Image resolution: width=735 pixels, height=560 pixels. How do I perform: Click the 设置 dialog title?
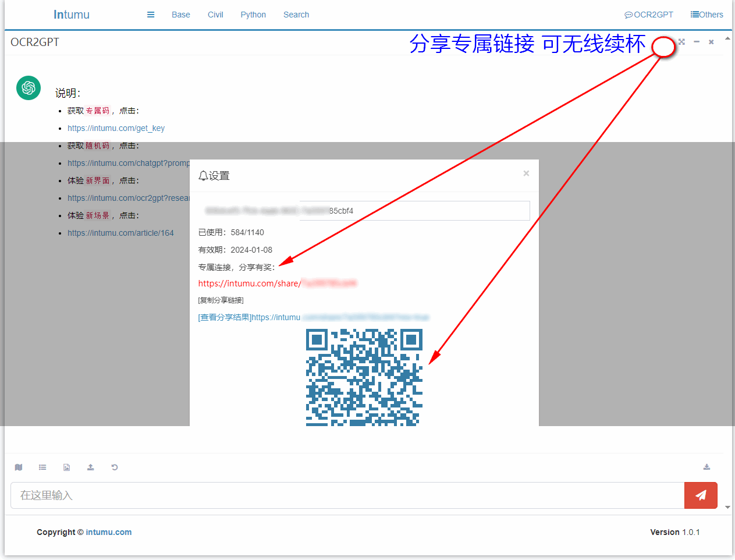(x=214, y=176)
